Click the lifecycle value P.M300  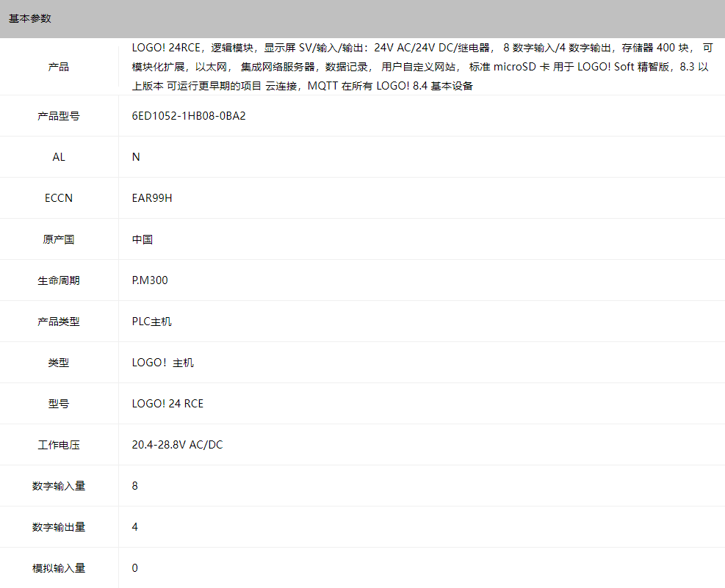[150, 280]
